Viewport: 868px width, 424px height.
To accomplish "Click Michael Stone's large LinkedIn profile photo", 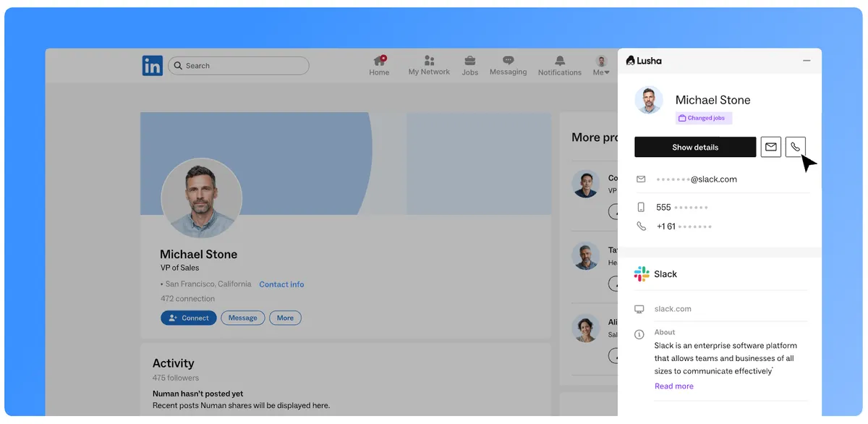I will (201, 199).
